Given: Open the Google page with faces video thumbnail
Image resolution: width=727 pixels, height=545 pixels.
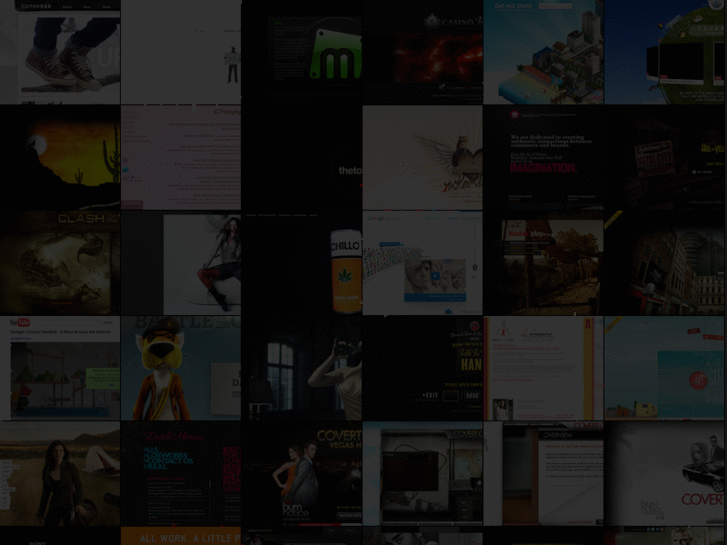Looking at the screenshot, I should [422, 263].
